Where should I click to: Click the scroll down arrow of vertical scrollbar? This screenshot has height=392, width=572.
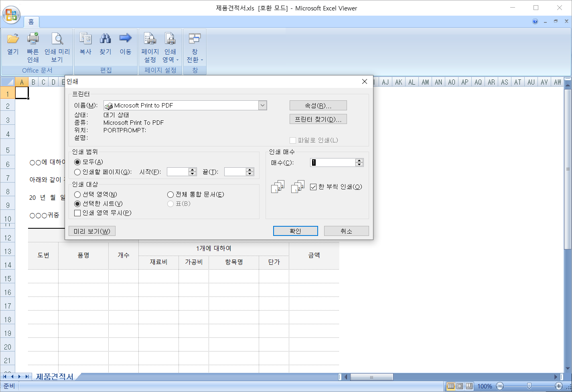[x=568, y=368]
